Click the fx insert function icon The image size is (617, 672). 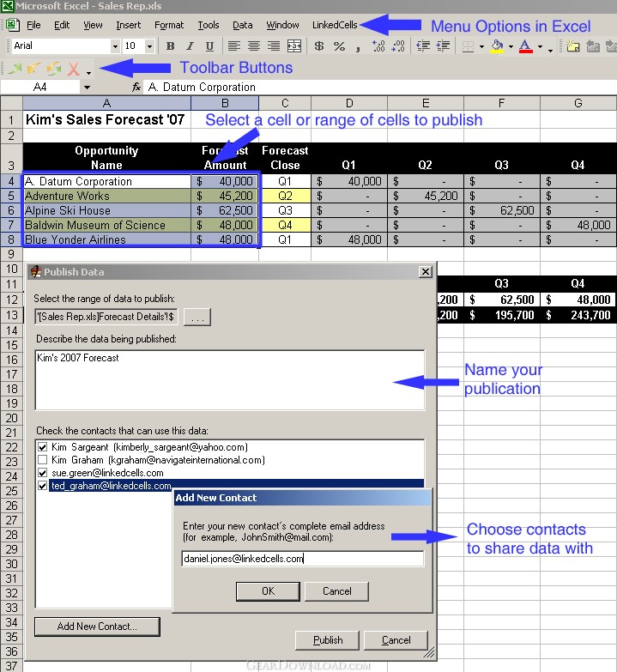[136, 87]
